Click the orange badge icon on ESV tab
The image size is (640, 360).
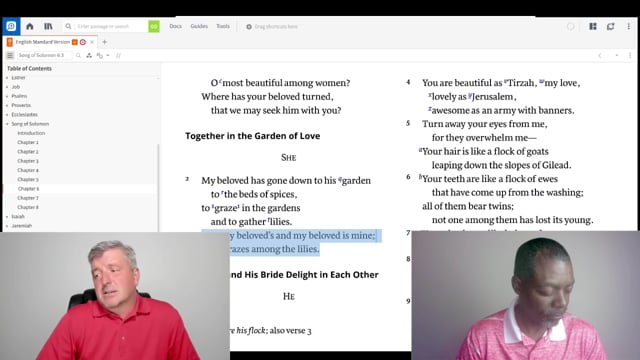[x=75, y=42]
